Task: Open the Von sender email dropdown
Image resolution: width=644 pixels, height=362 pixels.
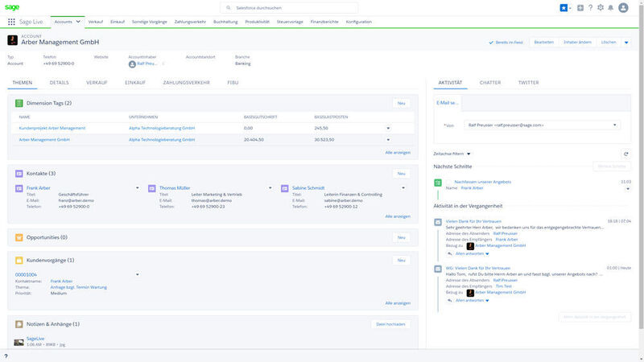Action: 542,125
